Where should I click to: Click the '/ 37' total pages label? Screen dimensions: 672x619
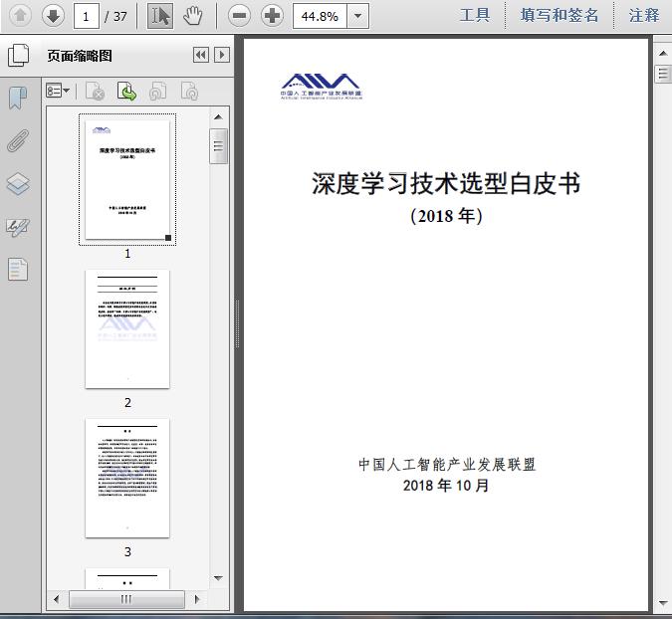coord(115,16)
